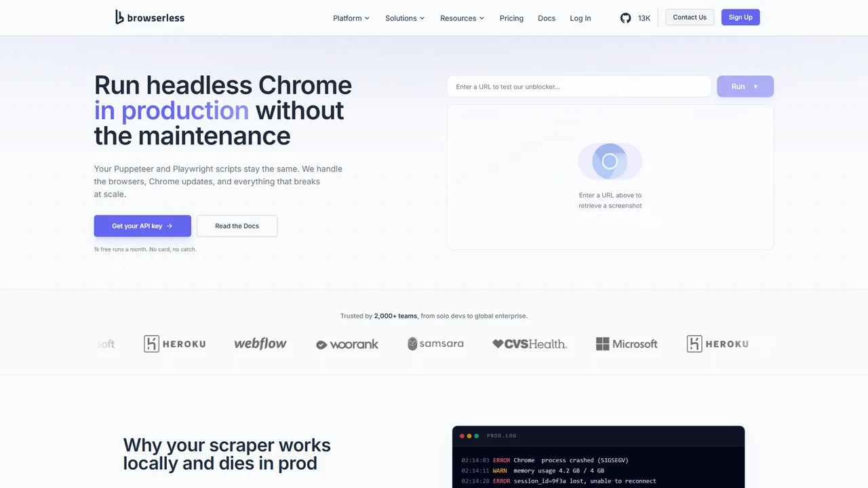
Task: Expand the Resources dropdown menu
Action: point(462,18)
